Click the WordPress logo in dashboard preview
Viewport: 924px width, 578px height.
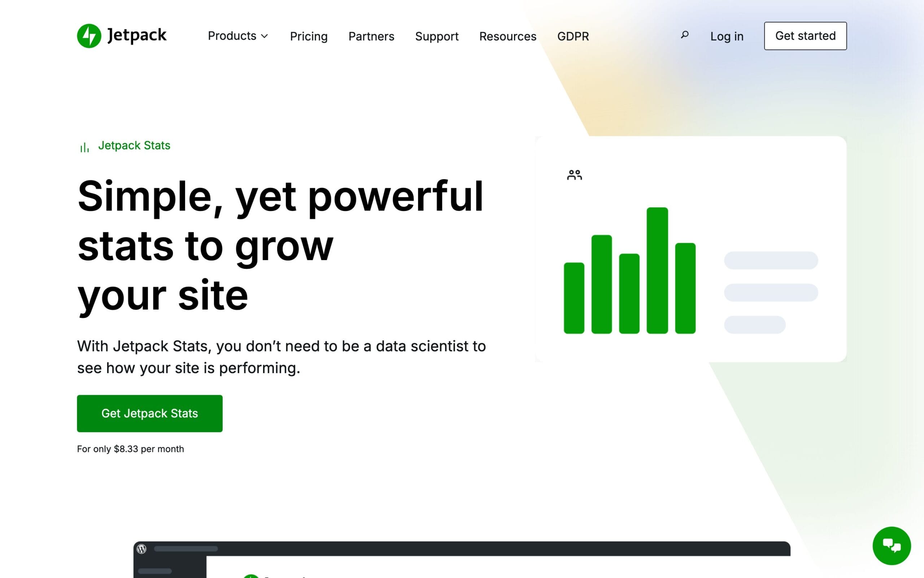pyautogui.click(x=141, y=549)
